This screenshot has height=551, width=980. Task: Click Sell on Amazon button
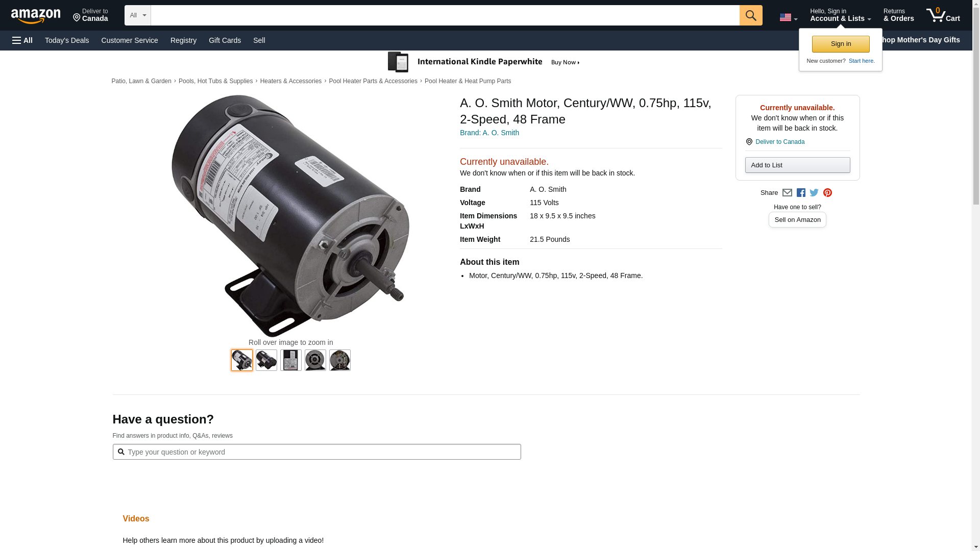pos(797,220)
